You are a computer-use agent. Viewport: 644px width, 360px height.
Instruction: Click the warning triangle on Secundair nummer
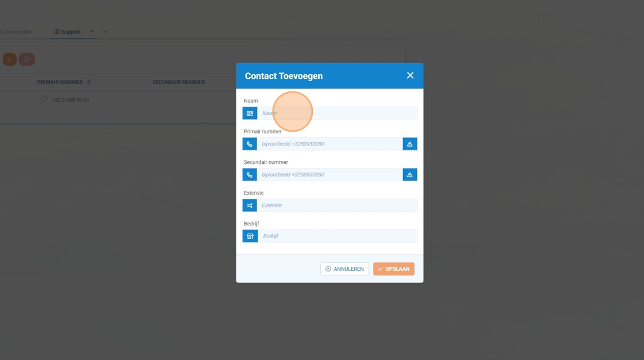point(409,175)
